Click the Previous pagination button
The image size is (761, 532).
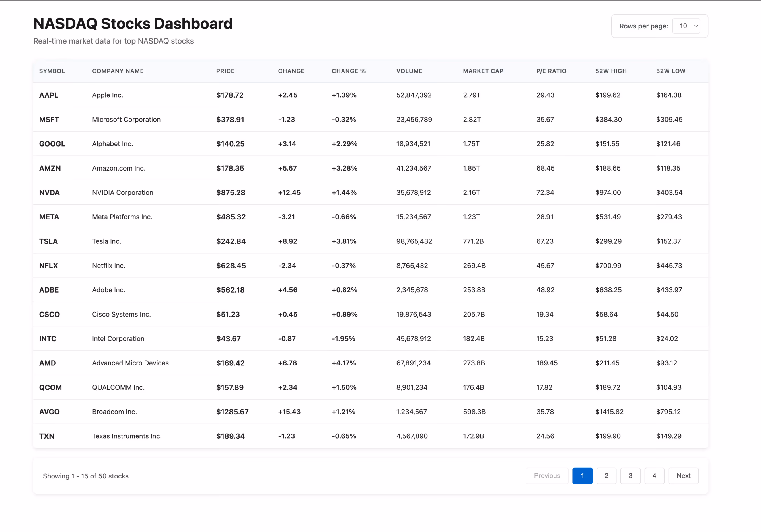(x=547, y=476)
